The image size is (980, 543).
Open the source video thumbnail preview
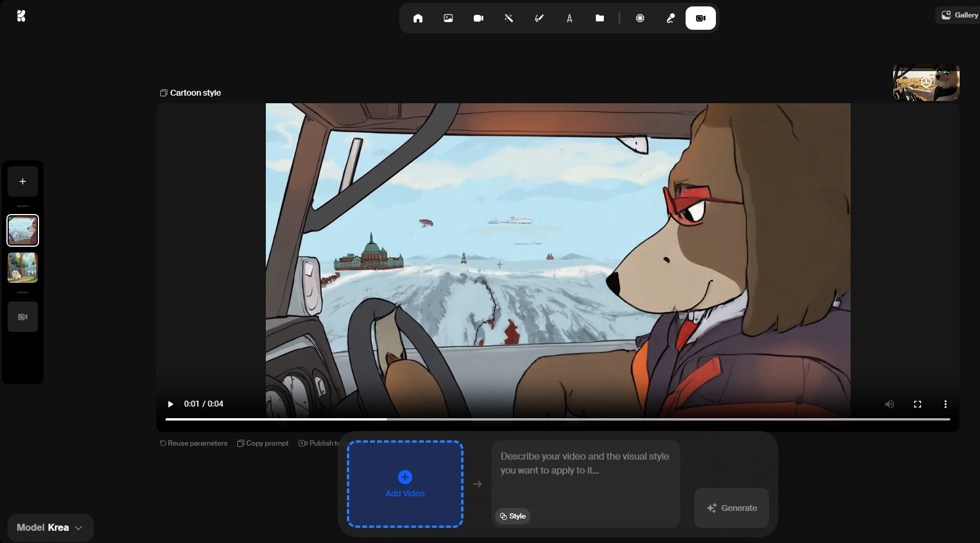926,82
